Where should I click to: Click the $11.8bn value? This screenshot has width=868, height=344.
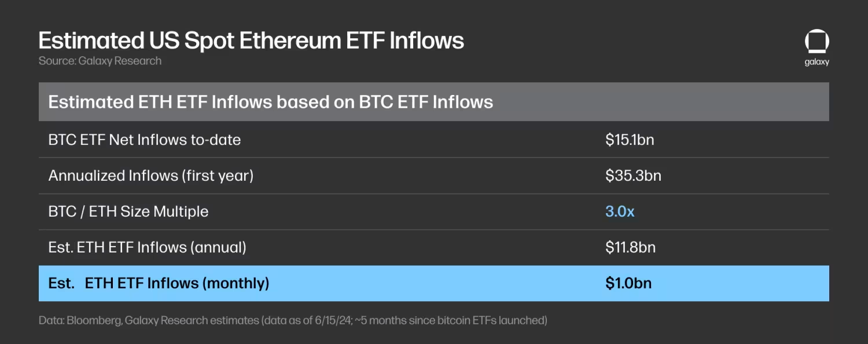630,247
